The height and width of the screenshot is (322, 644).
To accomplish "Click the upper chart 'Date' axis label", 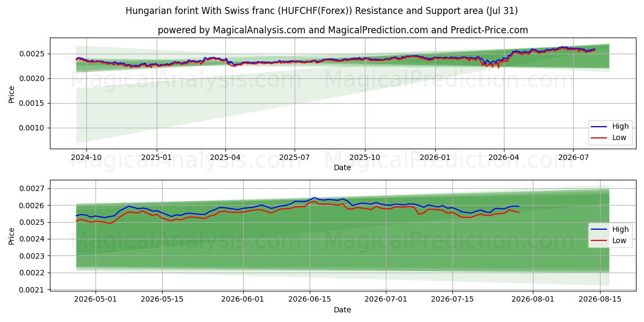I will pyautogui.click(x=342, y=167).
